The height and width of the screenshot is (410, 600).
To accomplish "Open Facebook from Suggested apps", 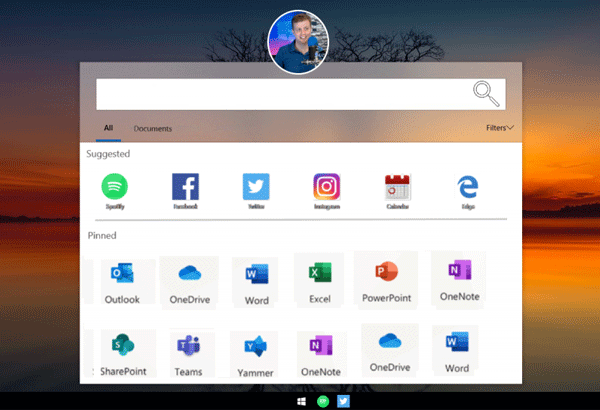I will click(x=185, y=191).
